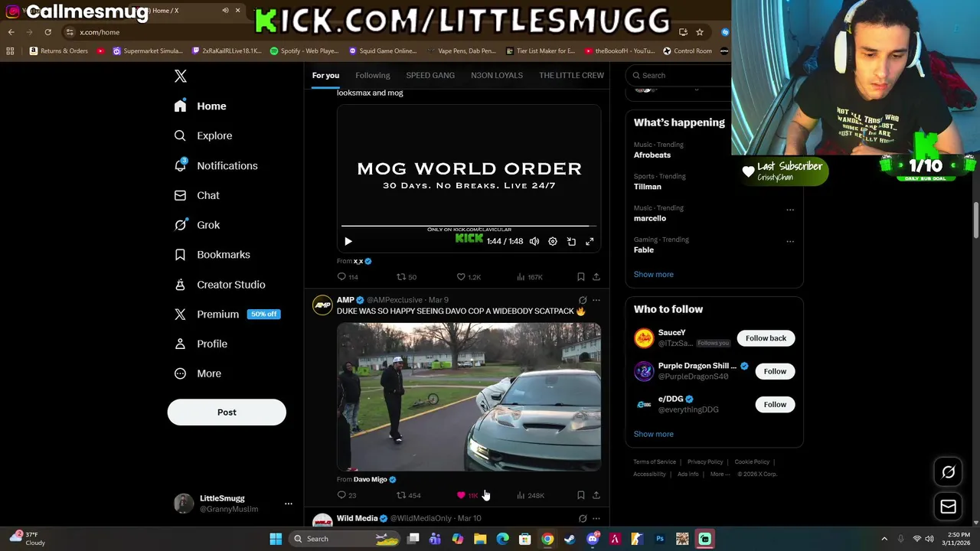Viewport: 980px width, 551px height.
Task: Open X logo home icon in sidebar
Action: coord(180,76)
